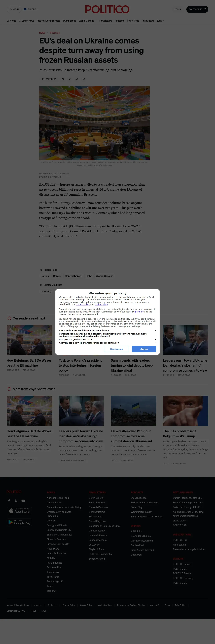This screenshot has height=644, width=215.
Task: Open readers-read-next Bart De Wever thumbnail
Action: point(29,340)
